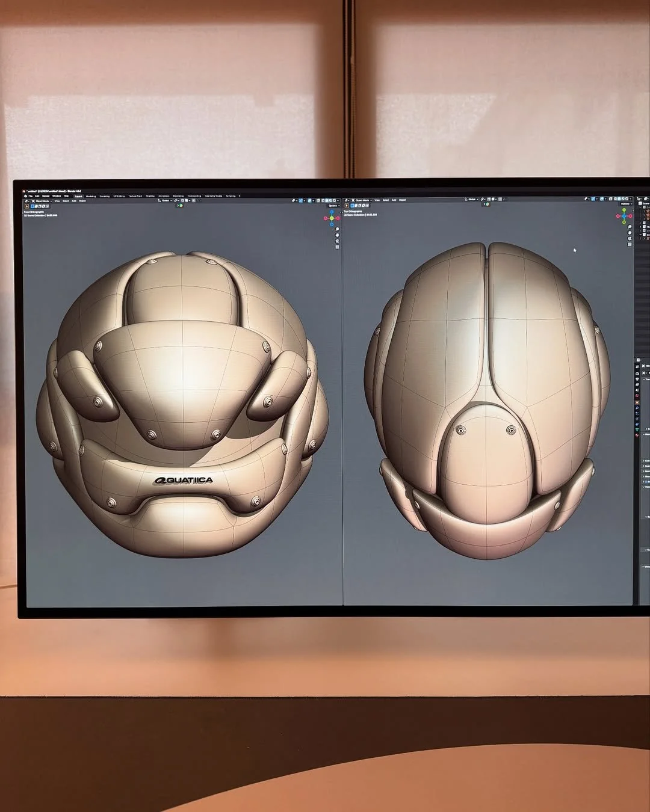
Task: Open the Edit menu
Action: [x=37, y=196]
